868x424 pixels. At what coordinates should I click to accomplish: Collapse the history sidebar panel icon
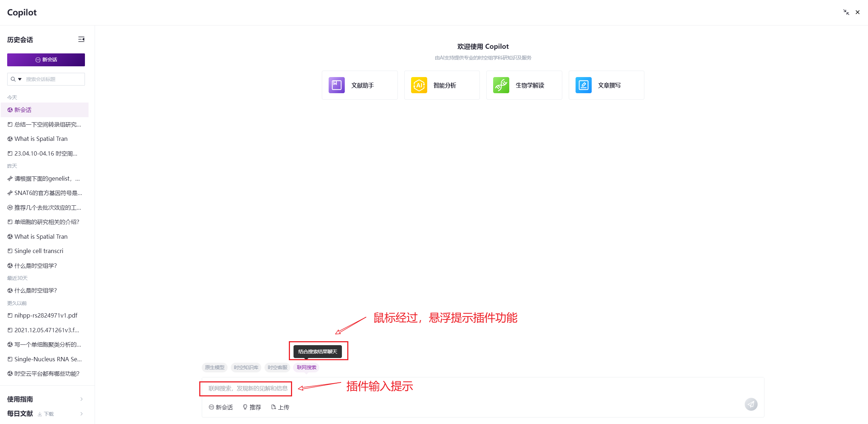(81, 39)
